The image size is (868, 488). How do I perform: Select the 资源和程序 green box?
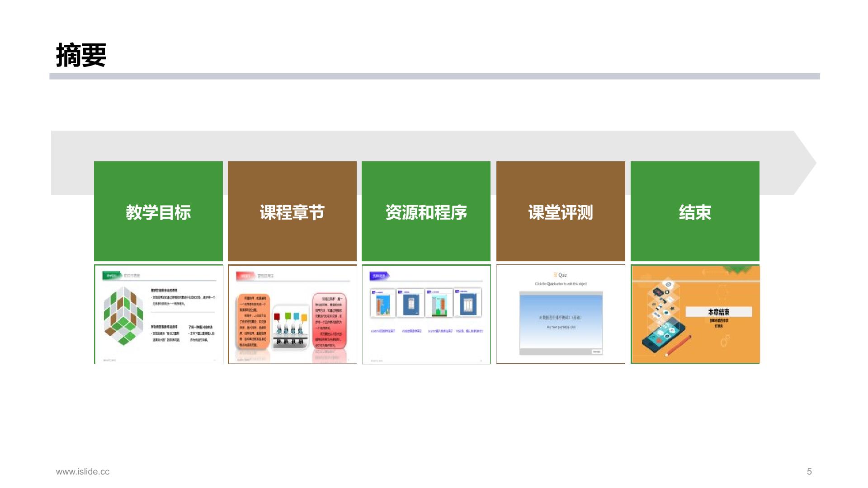coord(426,211)
